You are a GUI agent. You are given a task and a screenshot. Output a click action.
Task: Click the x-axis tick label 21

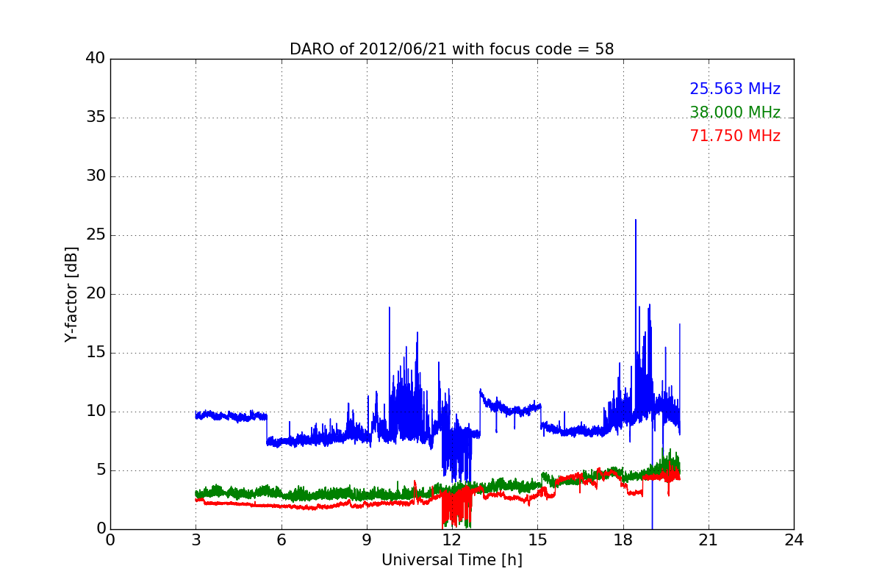(x=709, y=540)
